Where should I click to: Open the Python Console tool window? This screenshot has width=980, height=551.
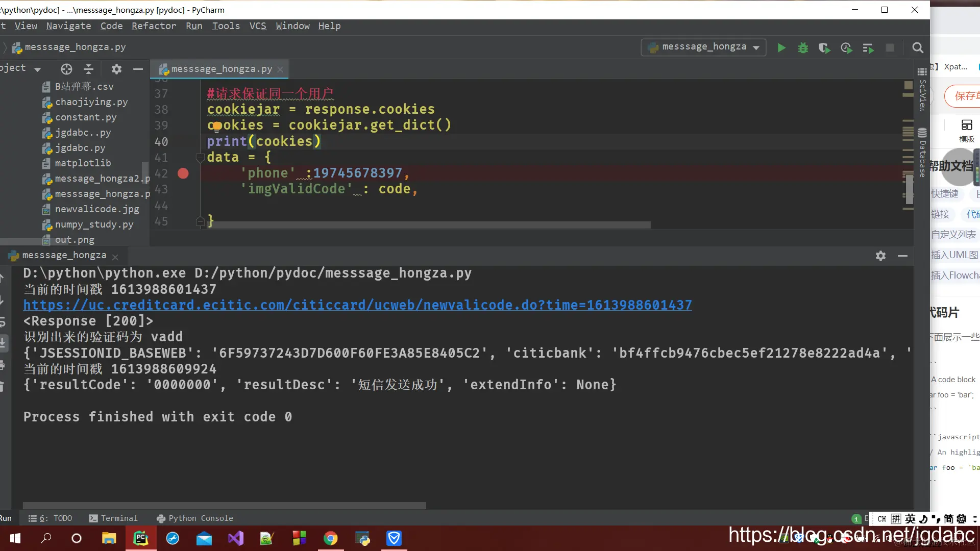(x=194, y=518)
